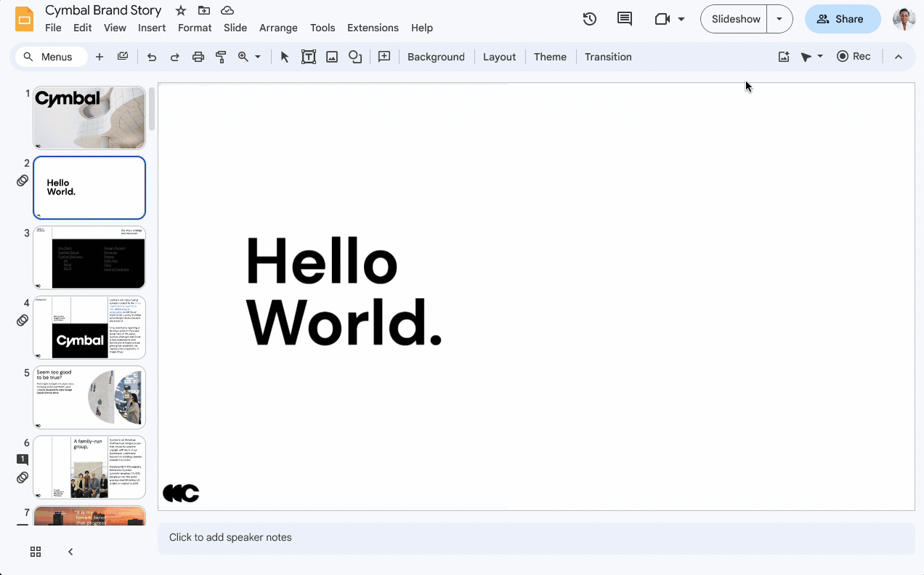Screen dimensions: 924x575
Task: Select slide 4 thumbnail with Cymbal logo
Action: (89, 327)
